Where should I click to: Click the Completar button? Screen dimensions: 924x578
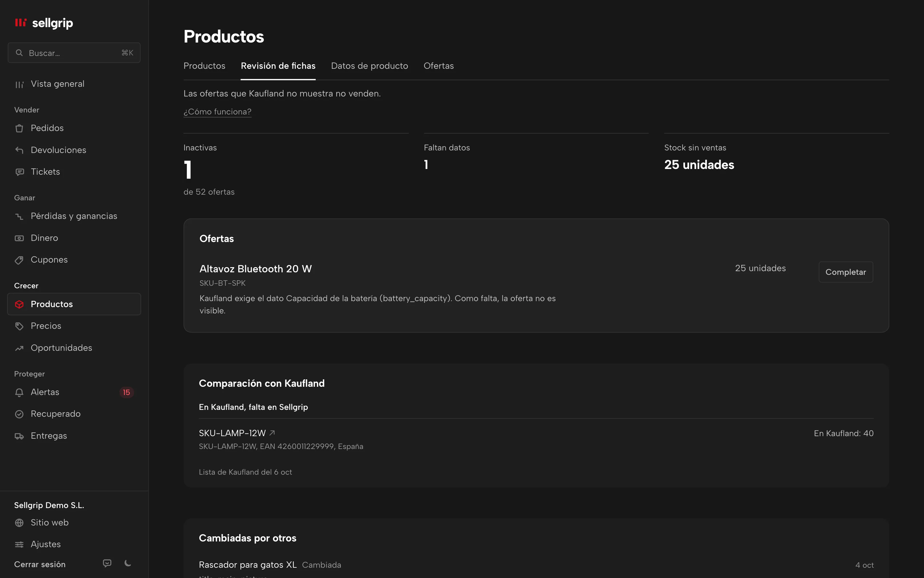point(845,272)
